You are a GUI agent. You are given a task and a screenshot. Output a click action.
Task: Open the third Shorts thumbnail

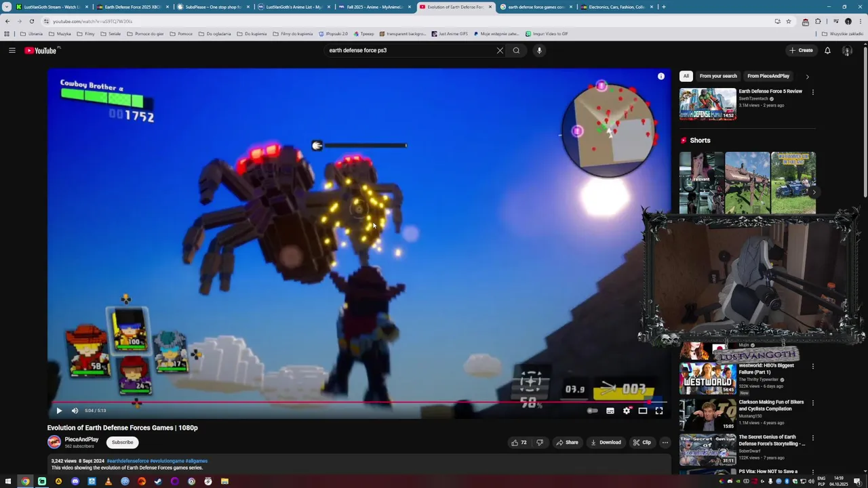pos(793,182)
